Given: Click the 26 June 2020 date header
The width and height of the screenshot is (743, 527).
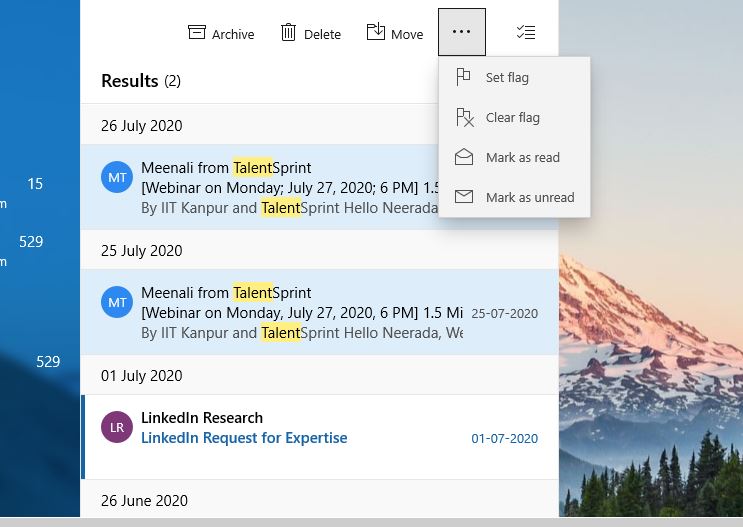Looking at the screenshot, I should click(145, 501).
